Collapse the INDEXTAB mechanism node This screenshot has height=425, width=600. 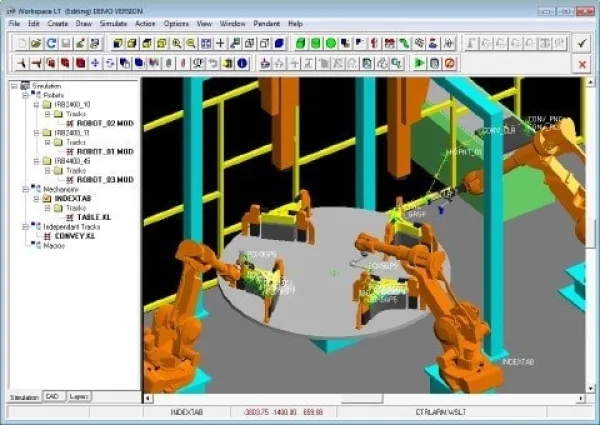click(36, 199)
